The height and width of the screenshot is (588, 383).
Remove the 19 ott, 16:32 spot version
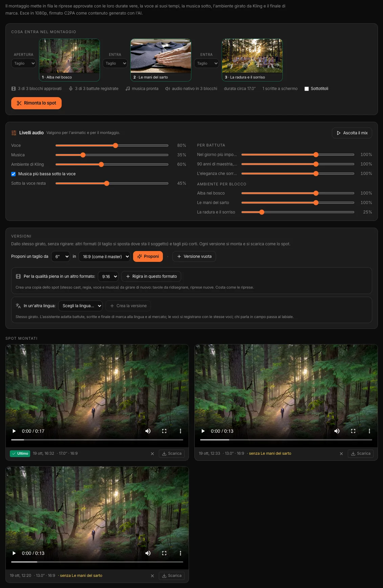tap(152, 454)
